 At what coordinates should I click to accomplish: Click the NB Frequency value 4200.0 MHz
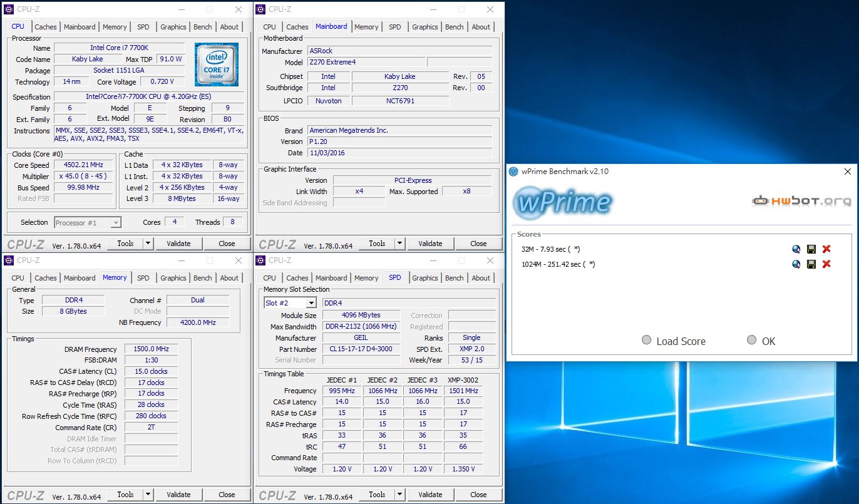pos(198,322)
